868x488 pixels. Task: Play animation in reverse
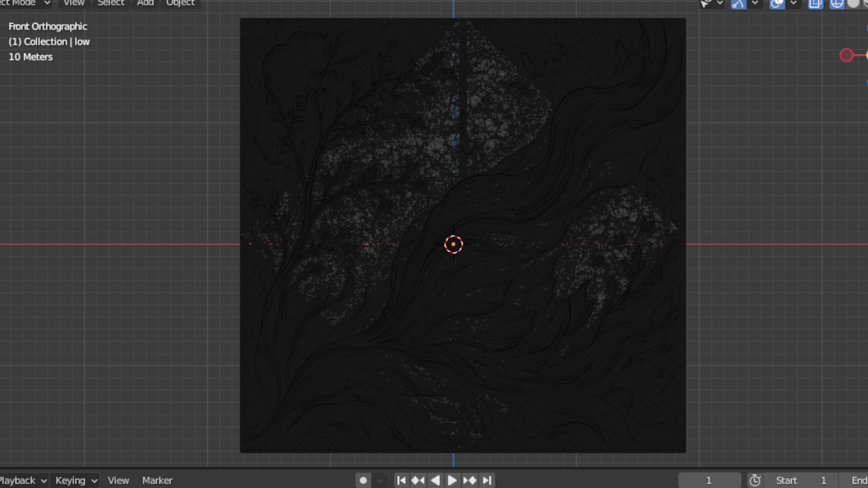coord(435,480)
